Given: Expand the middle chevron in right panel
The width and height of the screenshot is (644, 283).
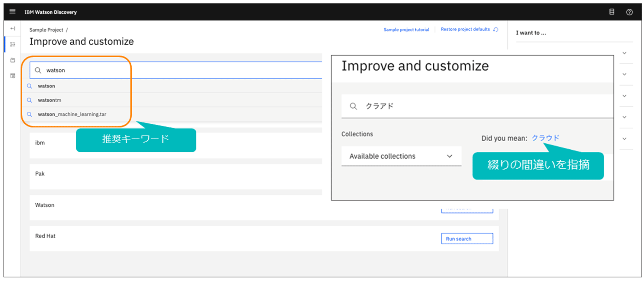Looking at the screenshot, I should point(624,96).
